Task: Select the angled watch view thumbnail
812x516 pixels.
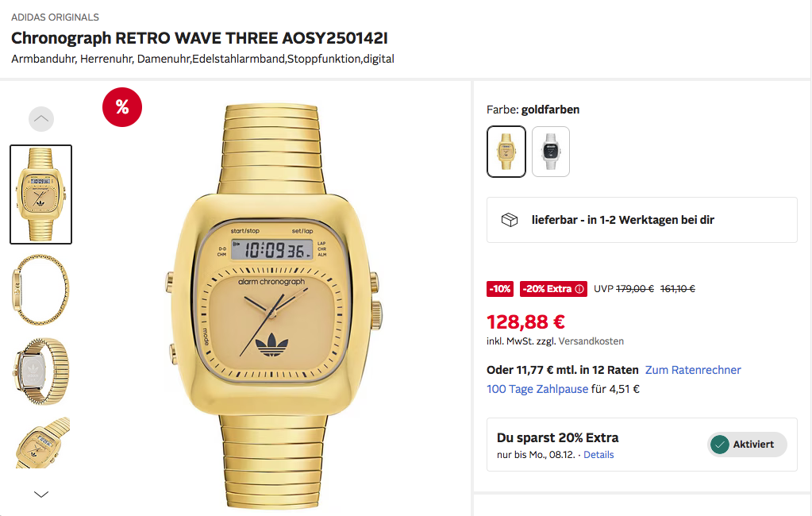Action: [41, 442]
